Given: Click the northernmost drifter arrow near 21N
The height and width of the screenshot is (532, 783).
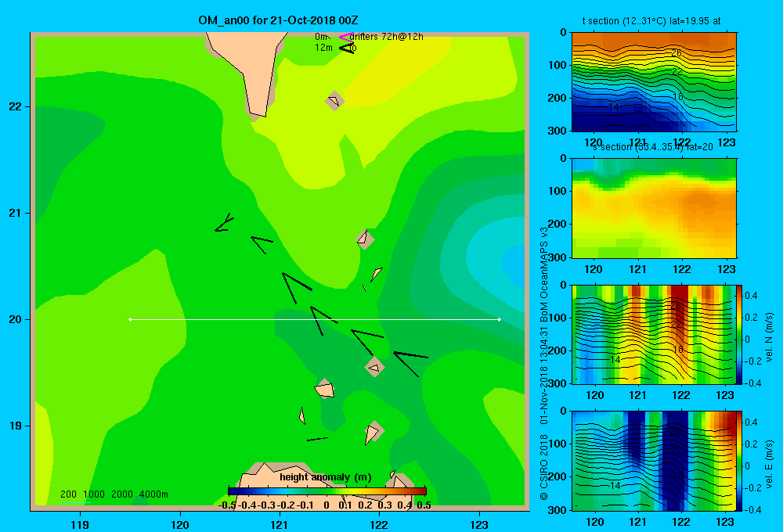Looking at the screenshot, I should click(224, 223).
